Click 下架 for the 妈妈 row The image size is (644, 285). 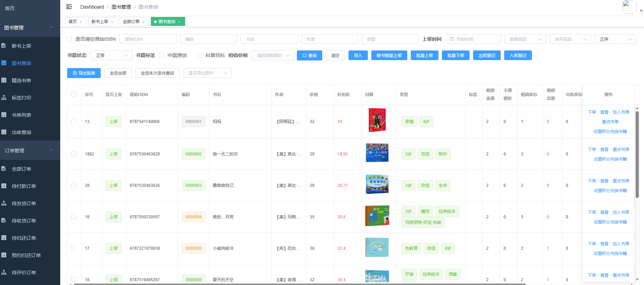point(592,112)
